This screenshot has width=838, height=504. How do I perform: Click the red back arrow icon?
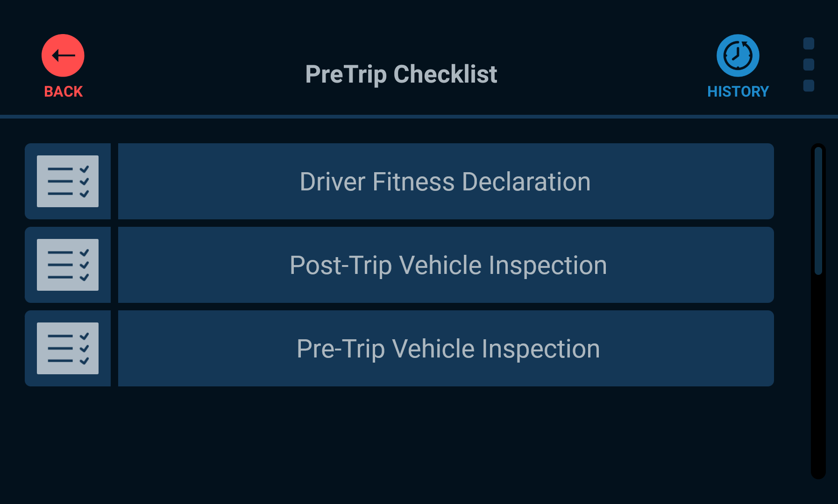(x=63, y=56)
